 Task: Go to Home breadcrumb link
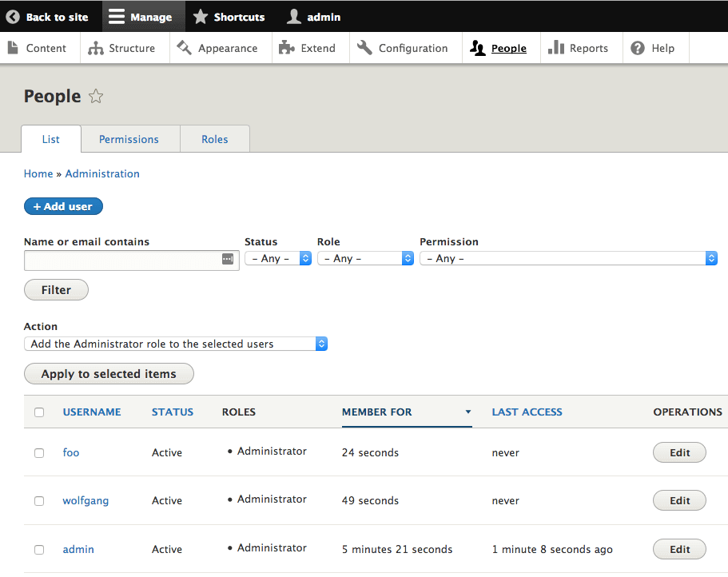[38, 173]
